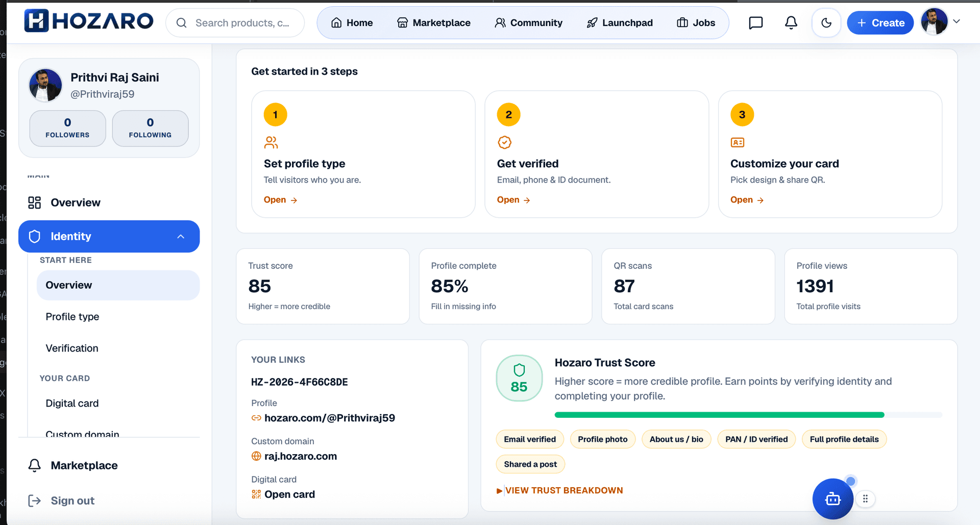Click the Profile complete 85% card
Image resolution: width=980 pixels, height=525 pixels.
(x=505, y=286)
